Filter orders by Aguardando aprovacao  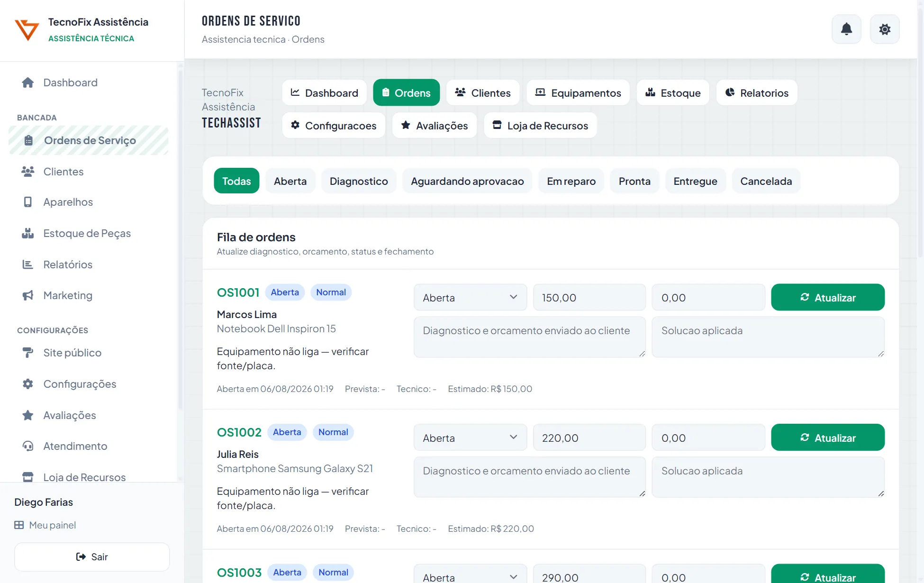tap(467, 181)
